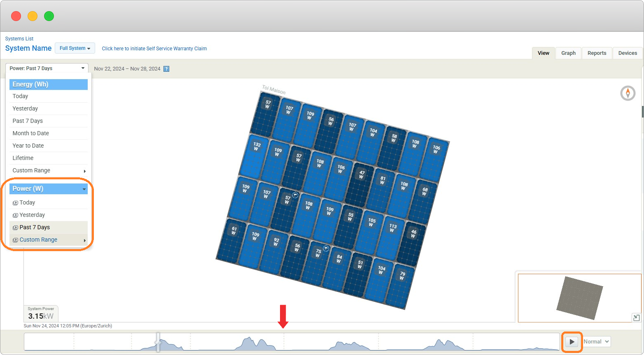This screenshot has width=644, height=355.
Task: Open the help icon beside the date range
Action: [166, 69]
